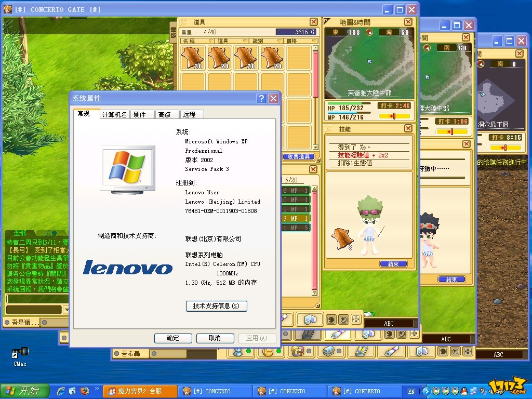Click the yellow slider under 打卡 1:06

pos(452,131)
